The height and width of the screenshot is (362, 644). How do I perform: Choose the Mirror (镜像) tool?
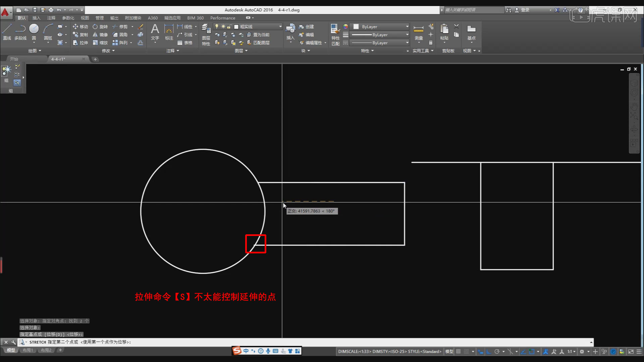pos(100,35)
